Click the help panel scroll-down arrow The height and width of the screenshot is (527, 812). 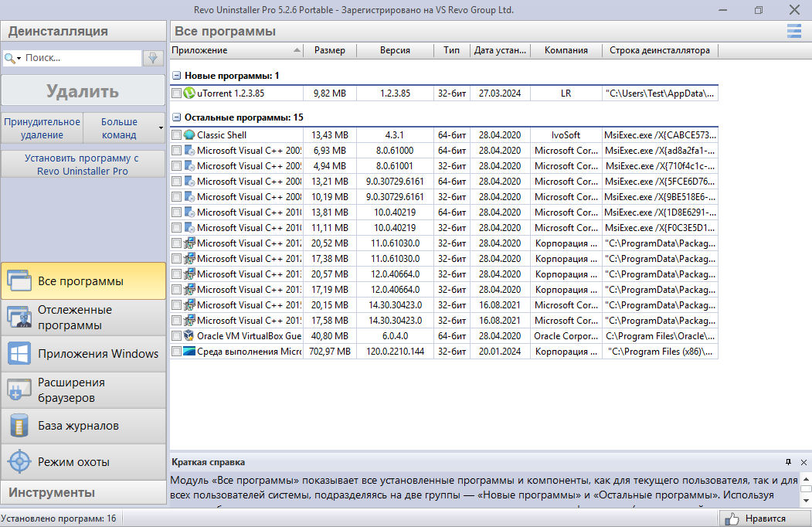click(806, 501)
